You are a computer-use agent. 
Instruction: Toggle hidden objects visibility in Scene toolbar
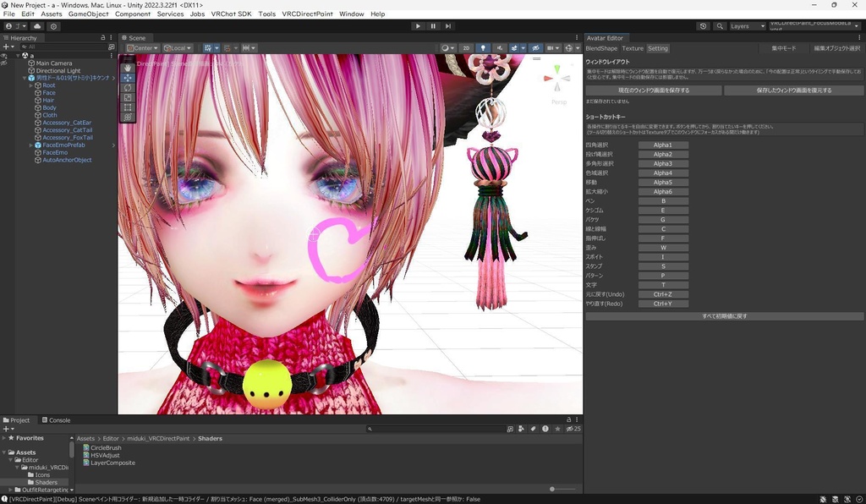pos(535,48)
